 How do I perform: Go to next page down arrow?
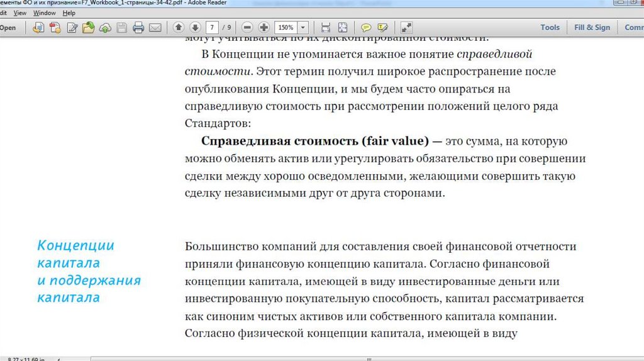pyautogui.click(x=195, y=28)
